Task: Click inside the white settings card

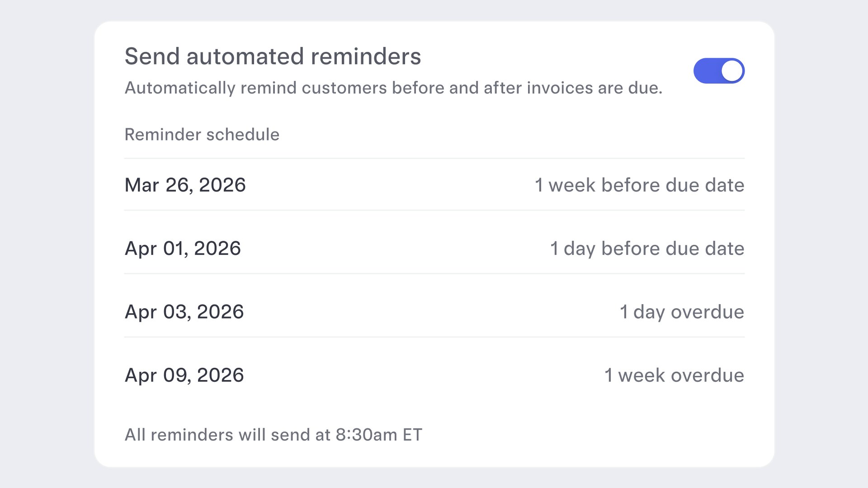Action: [x=434, y=407]
